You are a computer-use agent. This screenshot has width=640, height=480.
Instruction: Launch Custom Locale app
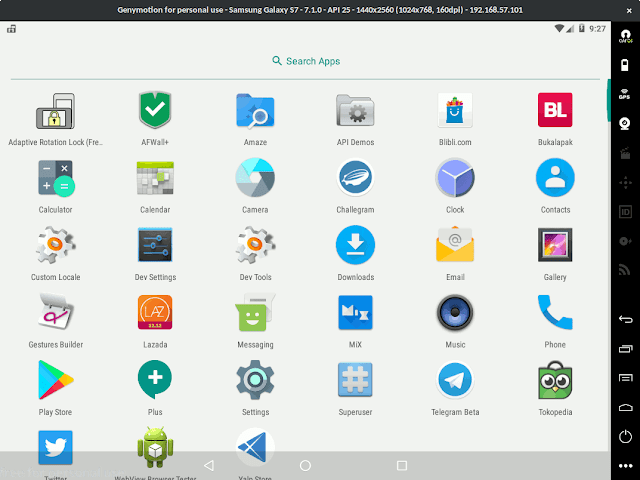click(x=55, y=245)
